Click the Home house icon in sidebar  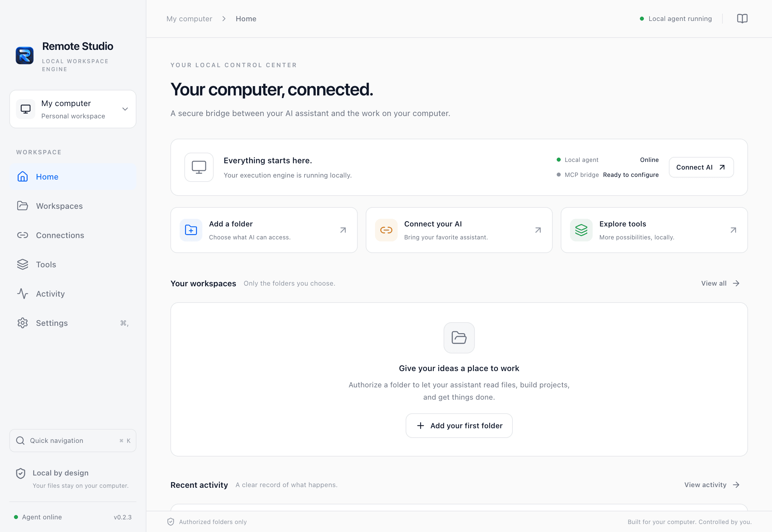(x=22, y=177)
